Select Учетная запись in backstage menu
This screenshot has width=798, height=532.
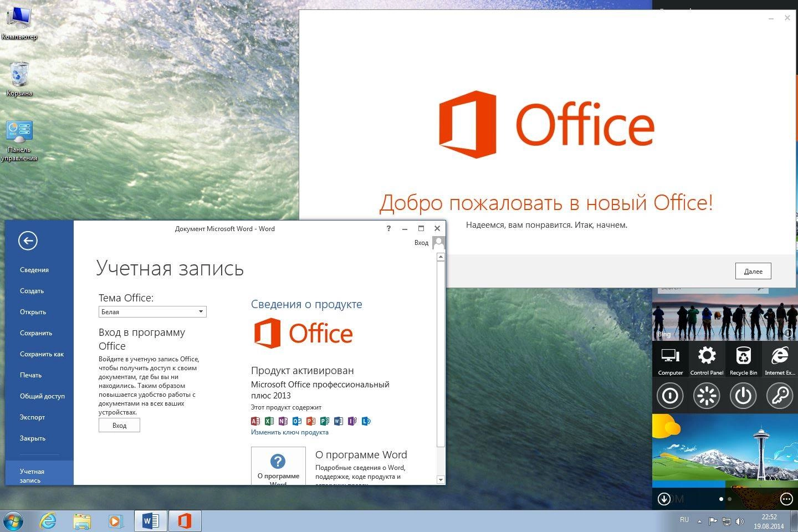pyautogui.click(x=39, y=473)
